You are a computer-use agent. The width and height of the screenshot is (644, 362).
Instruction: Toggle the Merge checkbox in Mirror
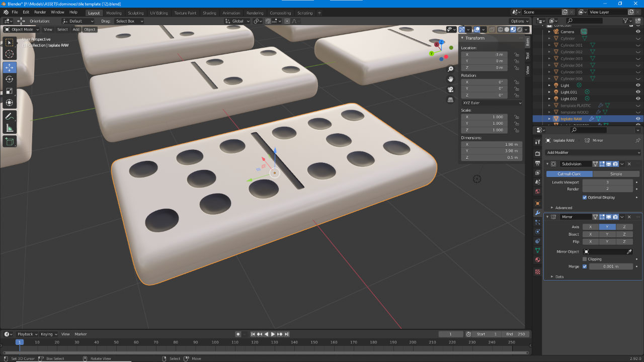pos(585,266)
